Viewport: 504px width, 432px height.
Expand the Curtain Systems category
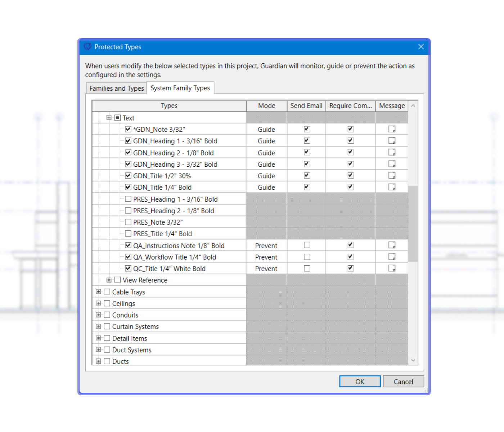click(x=98, y=326)
